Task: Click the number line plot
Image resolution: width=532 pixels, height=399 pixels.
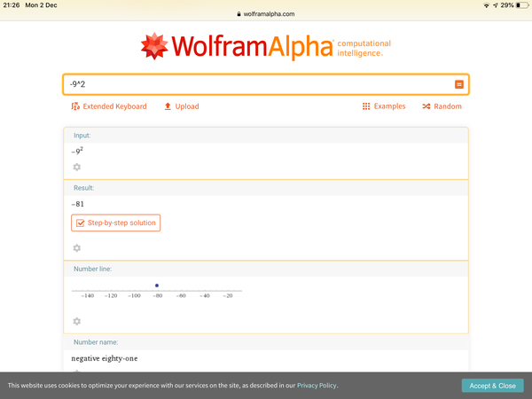Action: pyautogui.click(x=157, y=291)
